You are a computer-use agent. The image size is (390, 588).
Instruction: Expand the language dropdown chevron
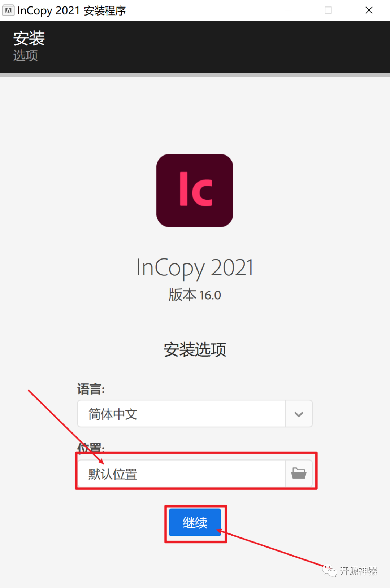[299, 414]
